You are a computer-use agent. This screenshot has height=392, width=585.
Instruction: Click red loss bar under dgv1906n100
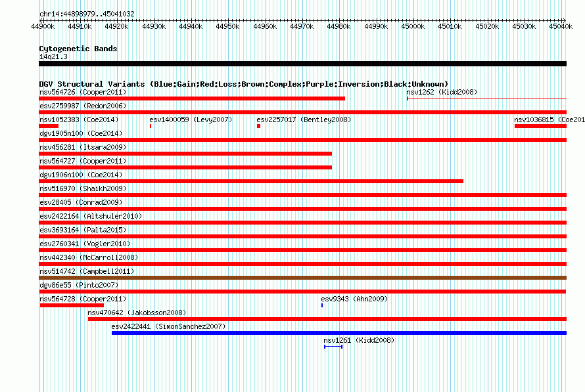(251, 181)
